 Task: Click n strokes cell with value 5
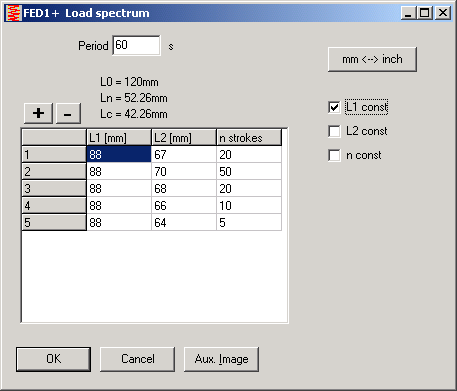249,222
